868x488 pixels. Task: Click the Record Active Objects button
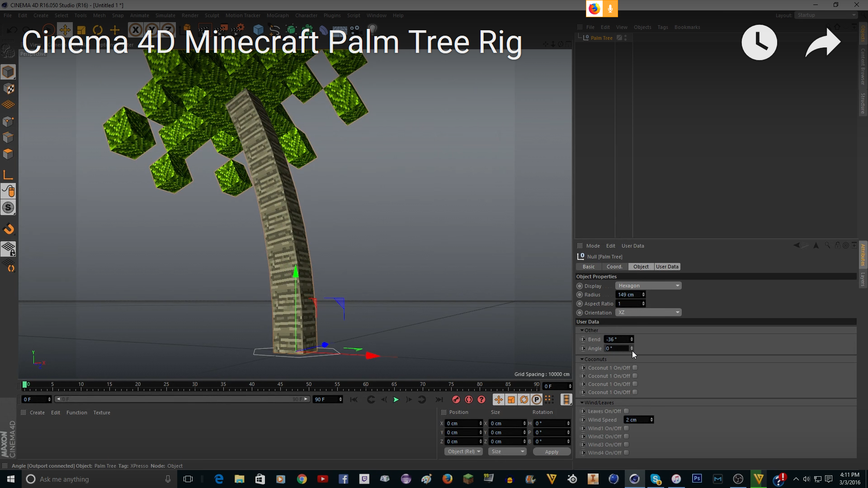(456, 399)
